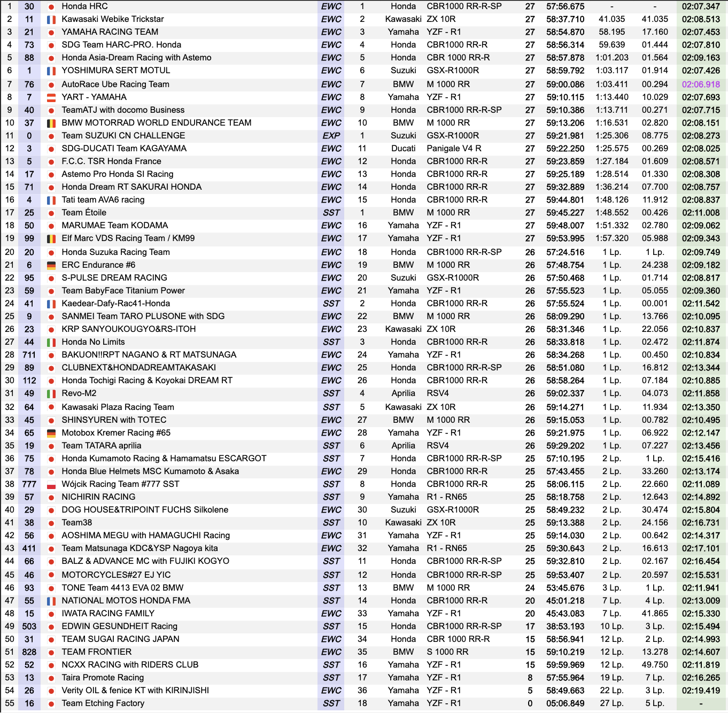
Task: Select the German flag beside ERC Endurance #6
Action: [x=51, y=266]
